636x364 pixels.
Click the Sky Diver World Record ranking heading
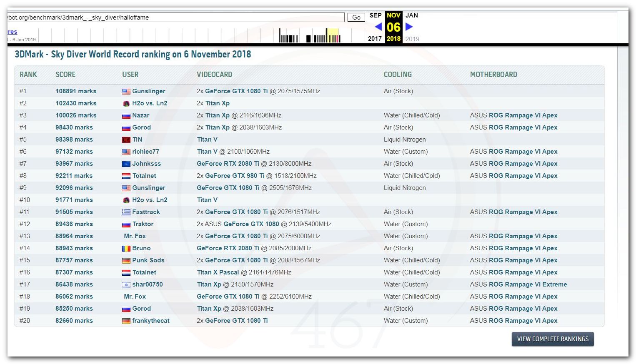click(133, 54)
